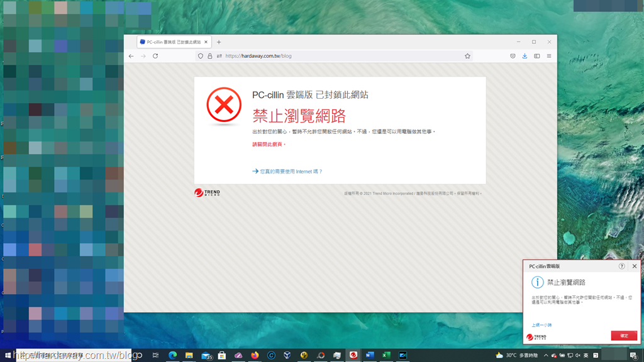Go back with the Firefox back arrow
The image size is (644, 362).
tap(131, 56)
